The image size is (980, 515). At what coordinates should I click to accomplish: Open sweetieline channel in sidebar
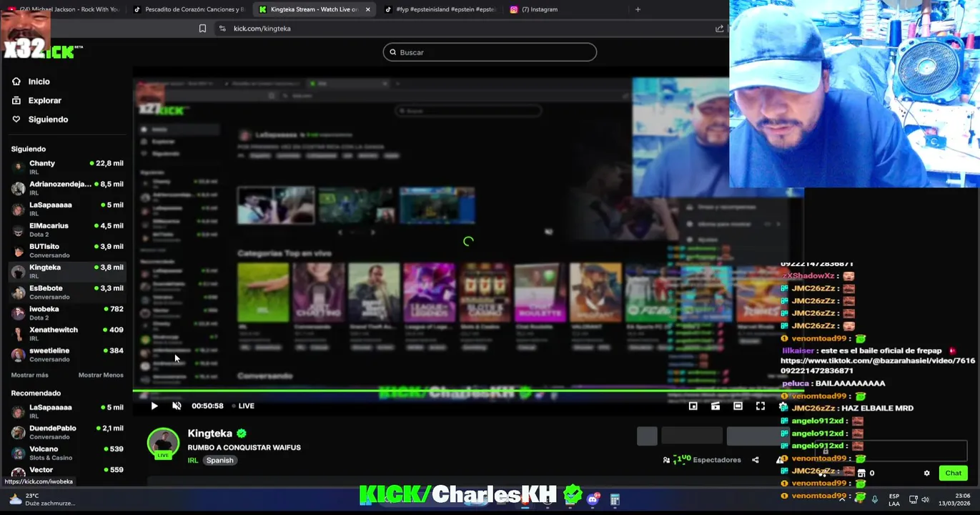pos(67,354)
